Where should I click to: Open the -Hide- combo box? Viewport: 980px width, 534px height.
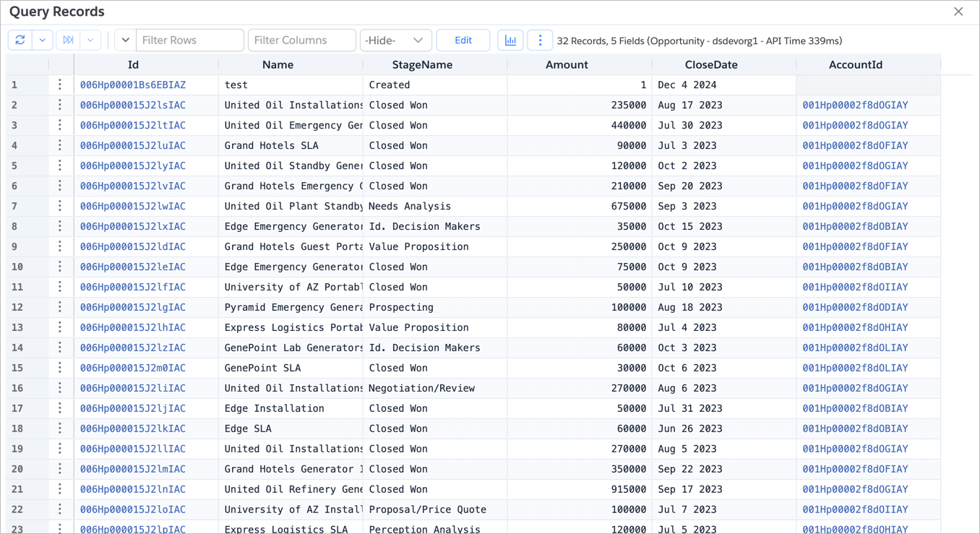click(x=395, y=40)
